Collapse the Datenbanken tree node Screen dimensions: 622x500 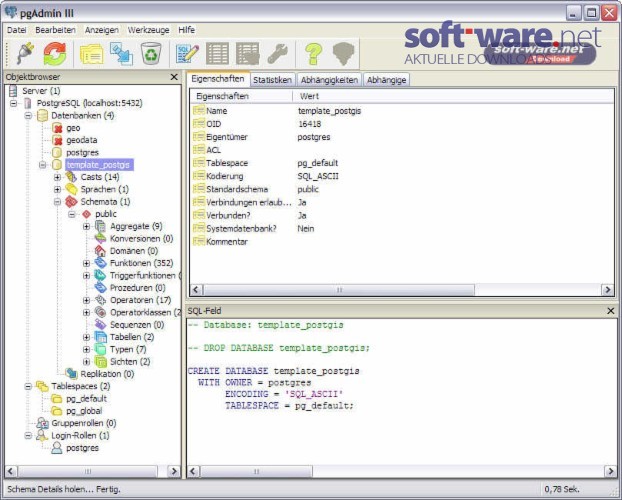pyautogui.click(x=28, y=115)
